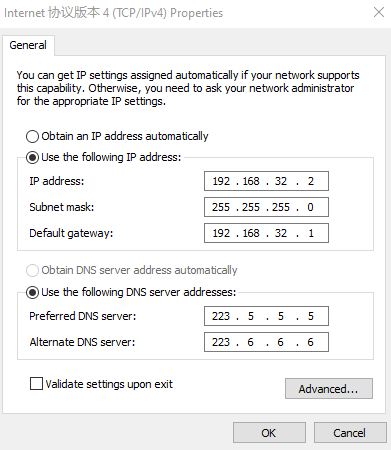Click first octet 223 of Preferred DNS
Screen dimensions: 391x450
pyautogui.click(x=221, y=316)
